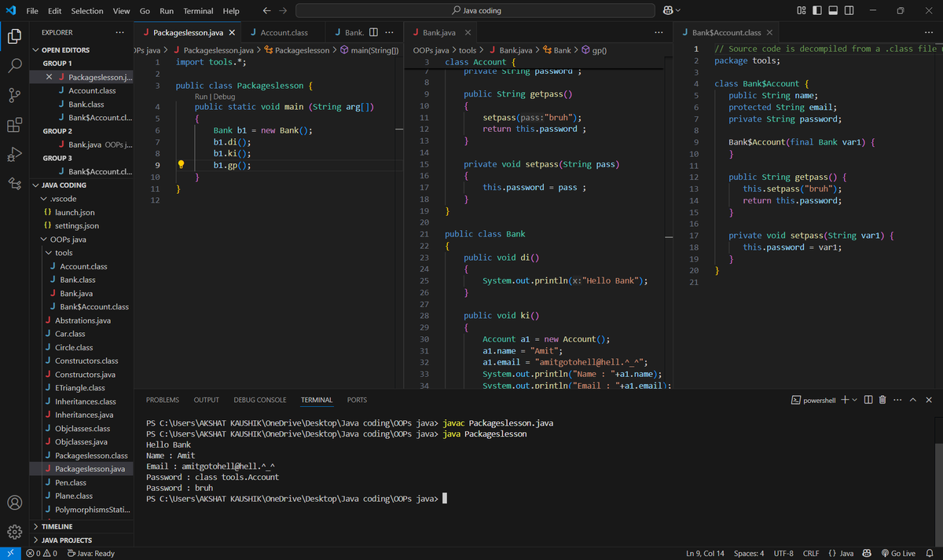Screen dimensions: 943x560
Task: Click the go back navigation arrow
Action: [267, 11]
